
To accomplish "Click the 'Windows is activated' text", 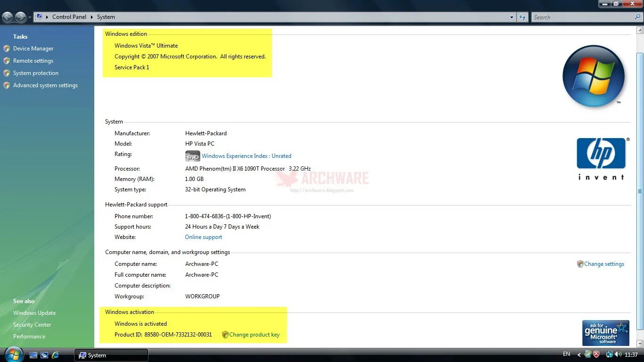I will pos(140,324).
